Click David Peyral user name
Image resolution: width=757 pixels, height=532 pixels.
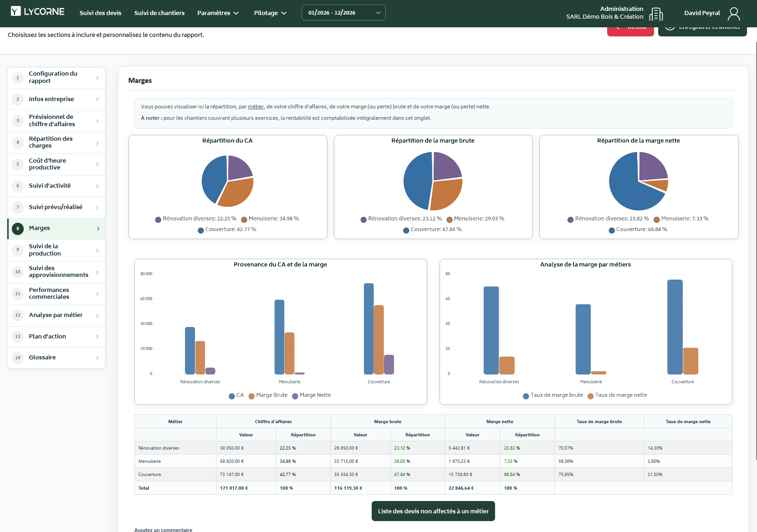(702, 13)
